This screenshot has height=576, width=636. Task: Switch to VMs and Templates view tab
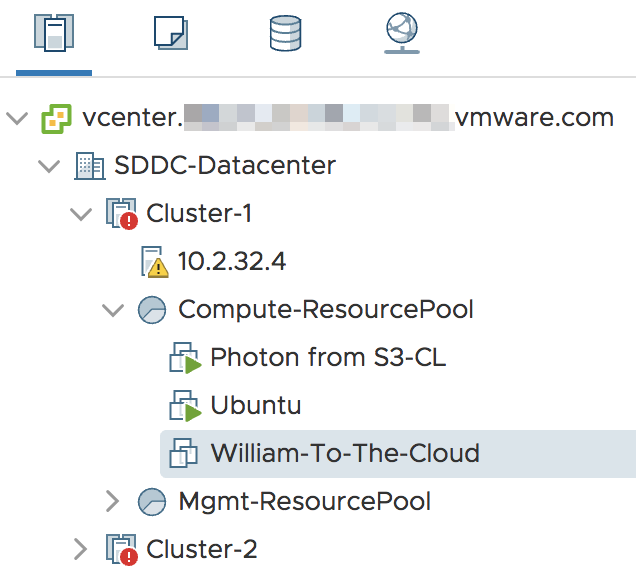pyautogui.click(x=170, y=34)
